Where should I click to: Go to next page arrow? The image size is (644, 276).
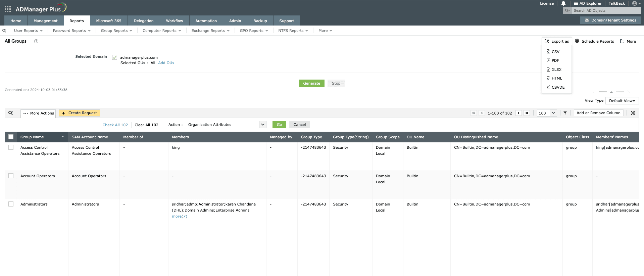pyautogui.click(x=518, y=113)
